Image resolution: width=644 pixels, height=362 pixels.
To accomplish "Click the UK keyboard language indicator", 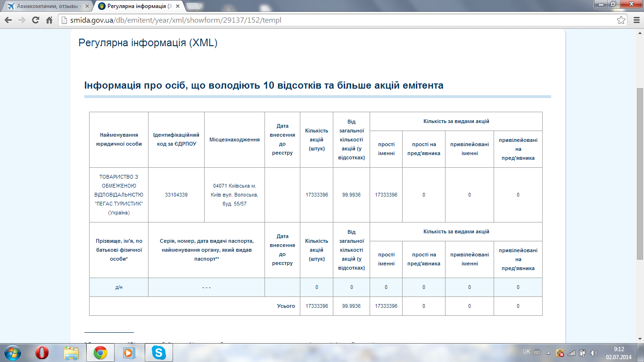I will [527, 352].
